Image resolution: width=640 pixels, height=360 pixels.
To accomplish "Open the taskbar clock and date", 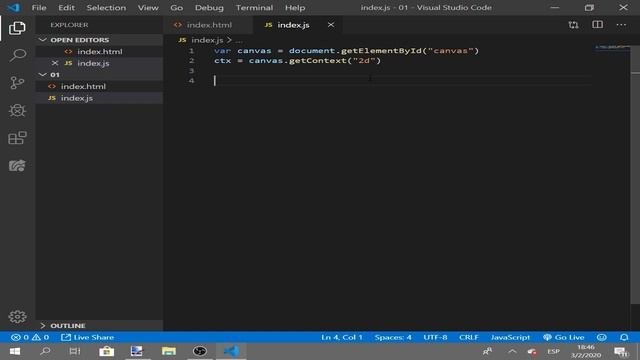I will (x=586, y=351).
